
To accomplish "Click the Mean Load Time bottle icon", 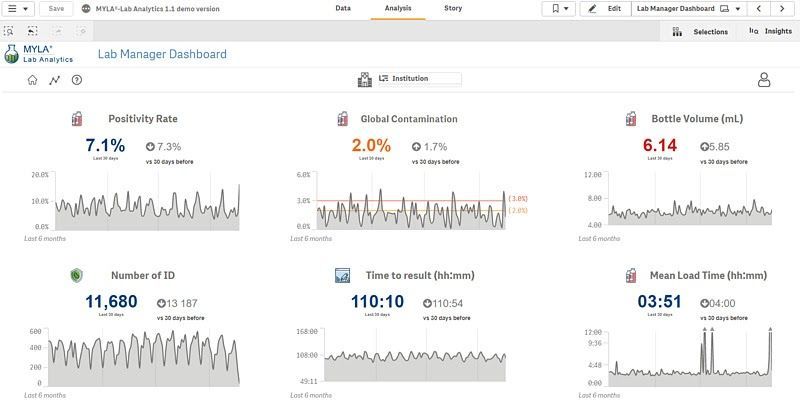I will pyautogui.click(x=631, y=275).
